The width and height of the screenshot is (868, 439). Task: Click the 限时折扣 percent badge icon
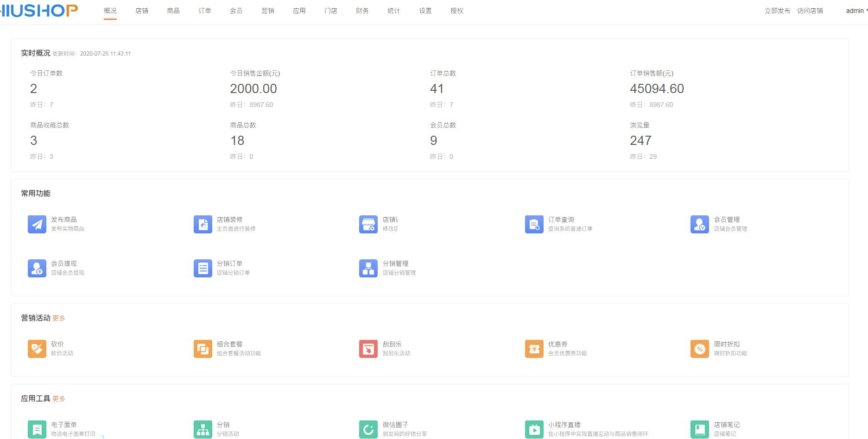(700, 349)
